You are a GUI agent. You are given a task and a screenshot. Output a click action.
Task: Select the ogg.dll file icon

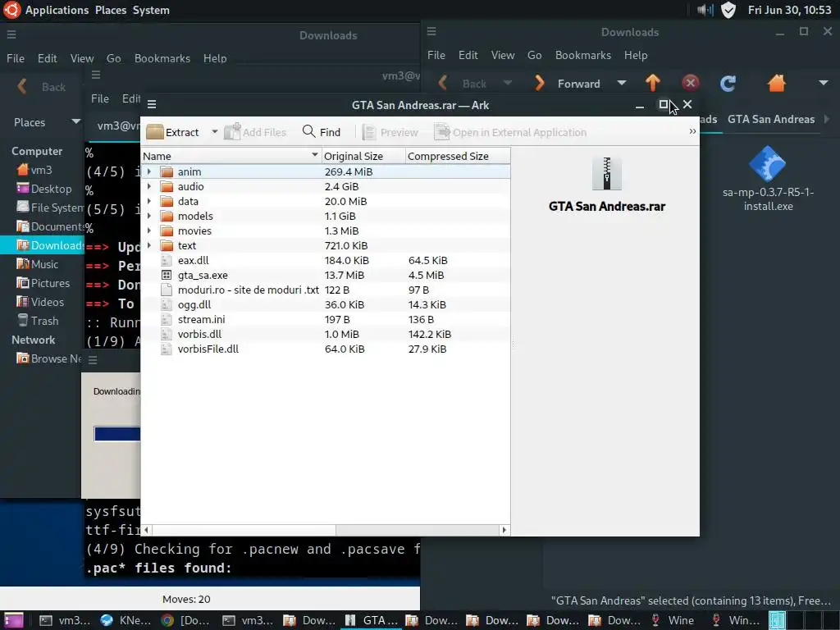[167, 305]
